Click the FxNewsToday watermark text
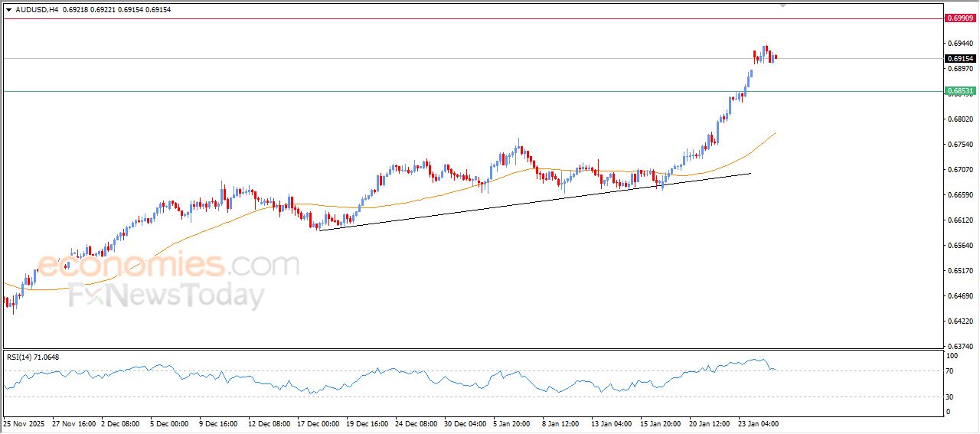 pos(167,295)
